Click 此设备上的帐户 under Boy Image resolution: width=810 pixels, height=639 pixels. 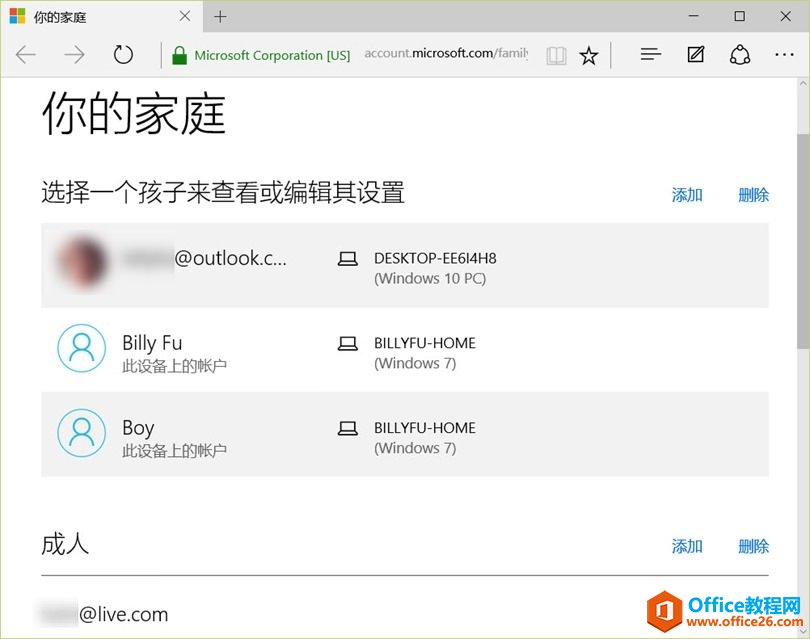175,451
